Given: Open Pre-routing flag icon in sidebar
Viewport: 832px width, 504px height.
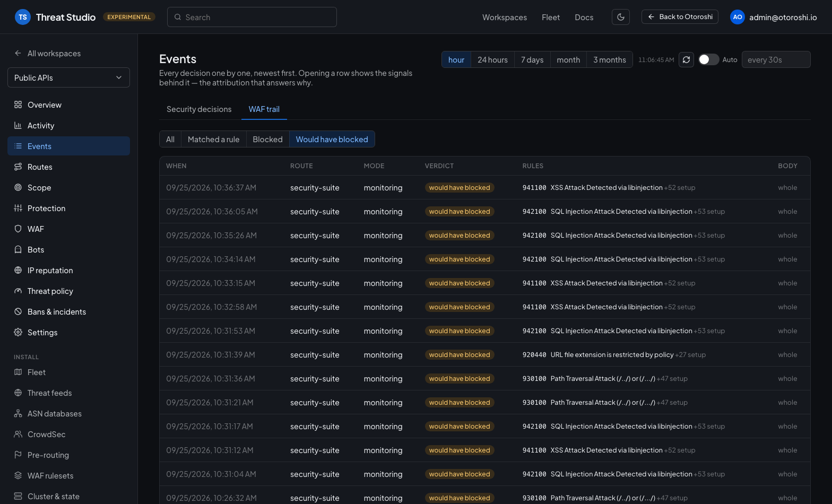Looking at the screenshot, I should (x=18, y=455).
